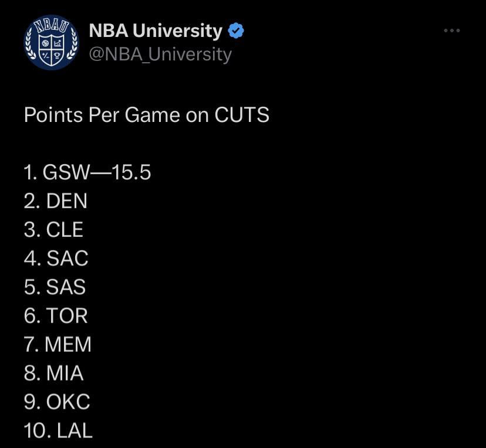
Task: Open the three-dot more options menu
Action: tap(451, 30)
